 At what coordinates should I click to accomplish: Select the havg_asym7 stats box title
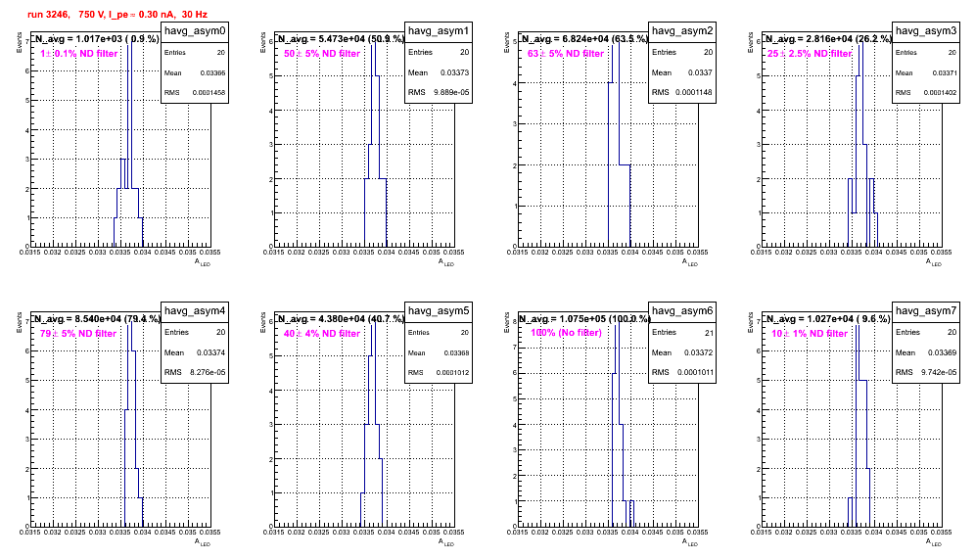pyautogui.click(x=926, y=311)
